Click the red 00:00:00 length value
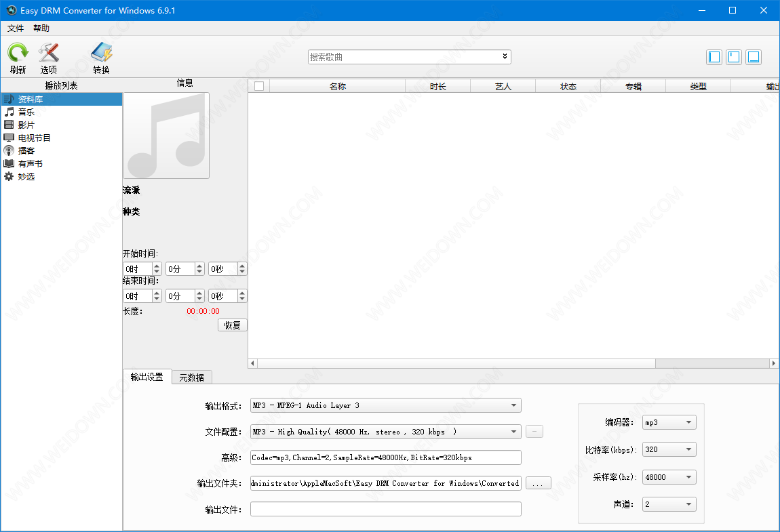Viewport: 780px width, 532px height. pyautogui.click(x=203, y=311)
